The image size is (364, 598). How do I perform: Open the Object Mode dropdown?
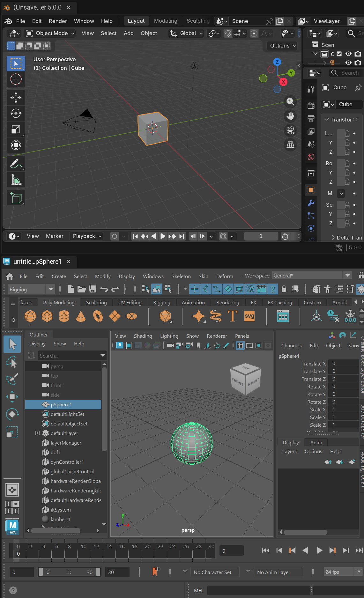pyautogui.click(x=50, y=33)
